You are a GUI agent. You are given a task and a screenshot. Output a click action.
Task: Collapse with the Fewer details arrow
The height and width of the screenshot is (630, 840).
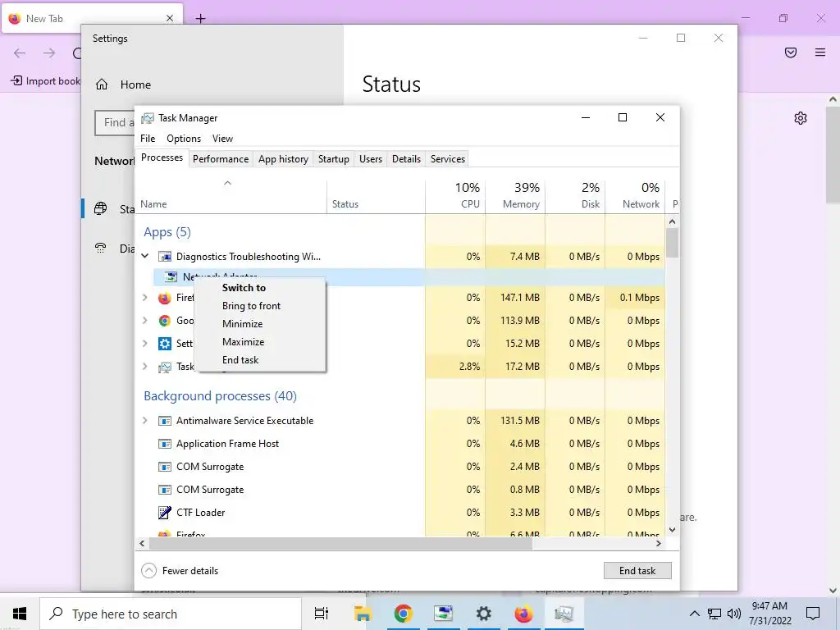[148, 571]
